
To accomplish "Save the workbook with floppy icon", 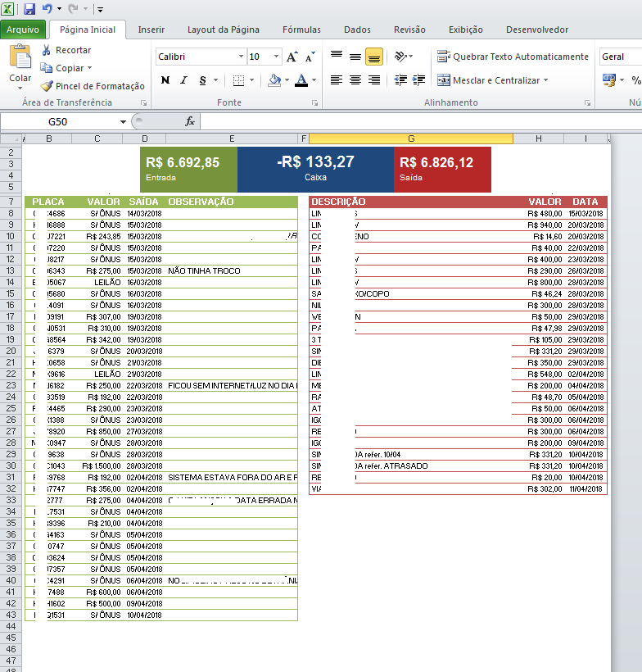I will tap(29, 8).
